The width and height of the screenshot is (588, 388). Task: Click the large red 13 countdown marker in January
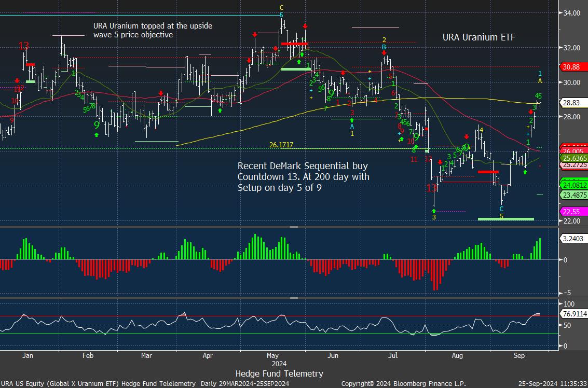pyautogui.click(x=24, y=46)
